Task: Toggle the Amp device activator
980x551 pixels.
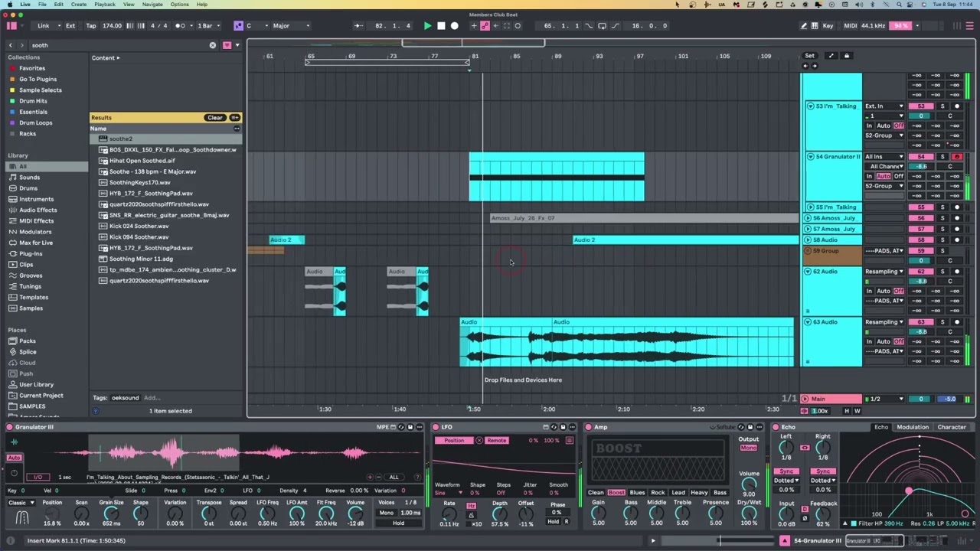Action: [x=589, y=427]
